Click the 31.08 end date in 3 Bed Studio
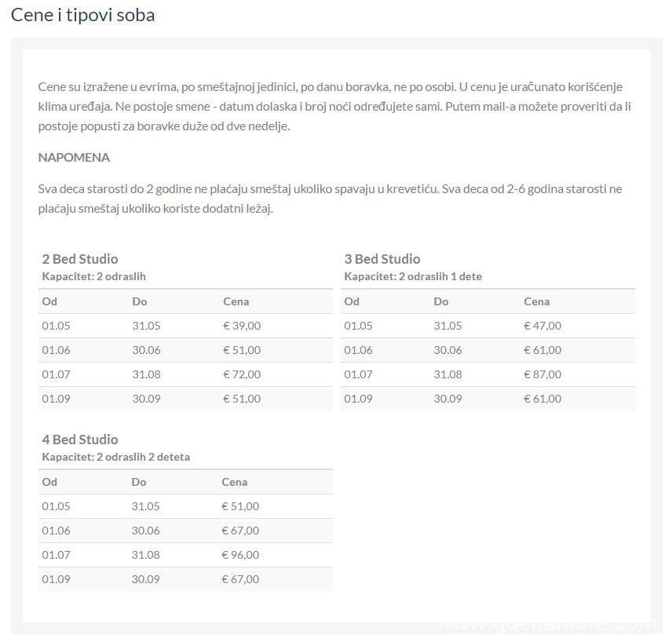The width and height of the screenshot is (672, 642). point(447,374)
